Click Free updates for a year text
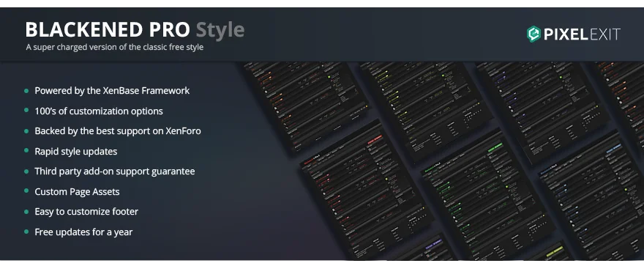Viewport: 644px width, 266px height. tap(83, 232)
